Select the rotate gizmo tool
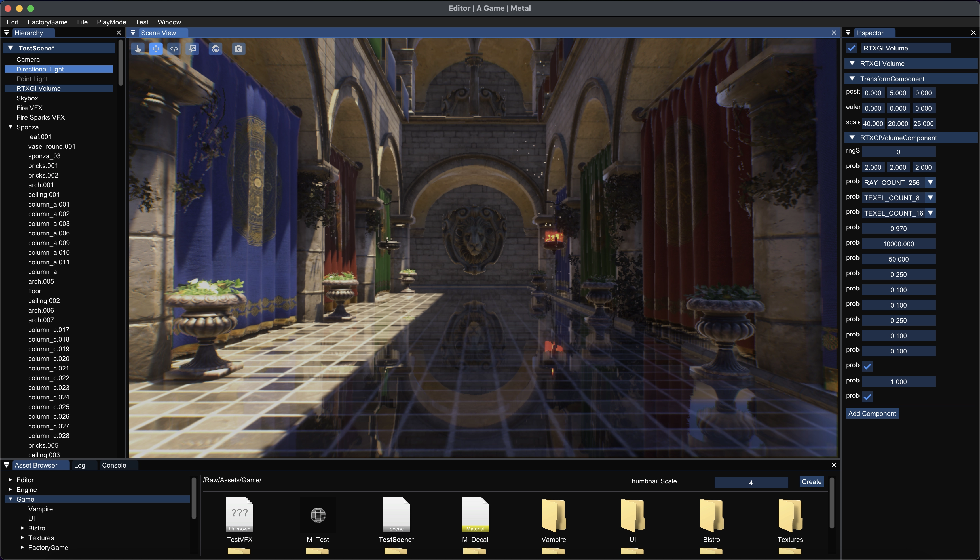Screen dimensions: 980x560 coord(174,49)
